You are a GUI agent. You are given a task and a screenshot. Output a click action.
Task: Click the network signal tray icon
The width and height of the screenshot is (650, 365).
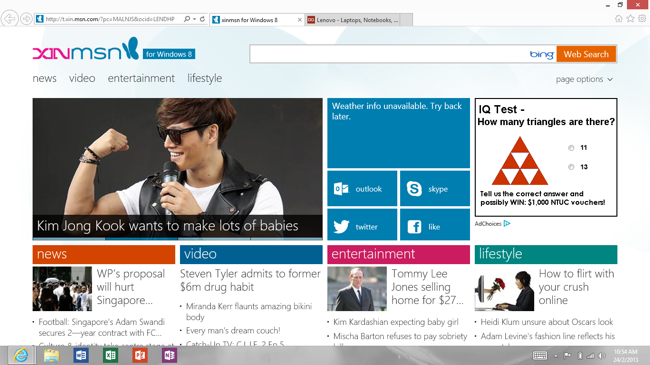pyautogui.click(x=590, y=355)
